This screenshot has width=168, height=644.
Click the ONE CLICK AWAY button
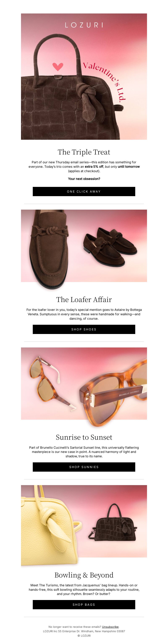pyautogui.click(x=84, y=192)
